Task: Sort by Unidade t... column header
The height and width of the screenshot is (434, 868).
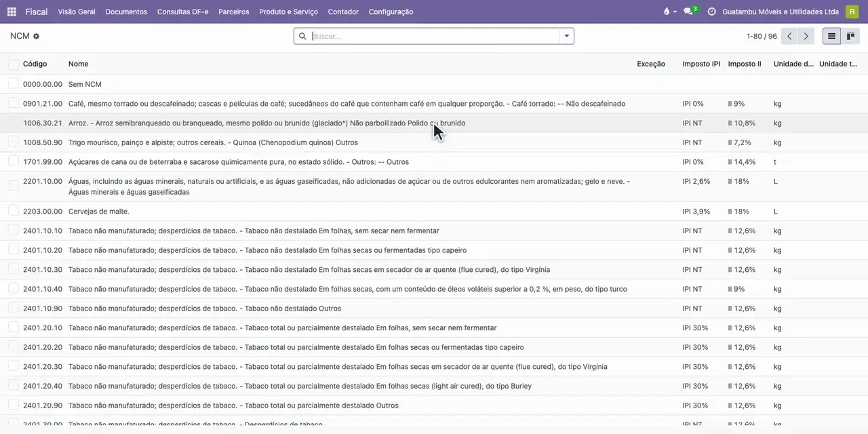Action: point(838,64)
